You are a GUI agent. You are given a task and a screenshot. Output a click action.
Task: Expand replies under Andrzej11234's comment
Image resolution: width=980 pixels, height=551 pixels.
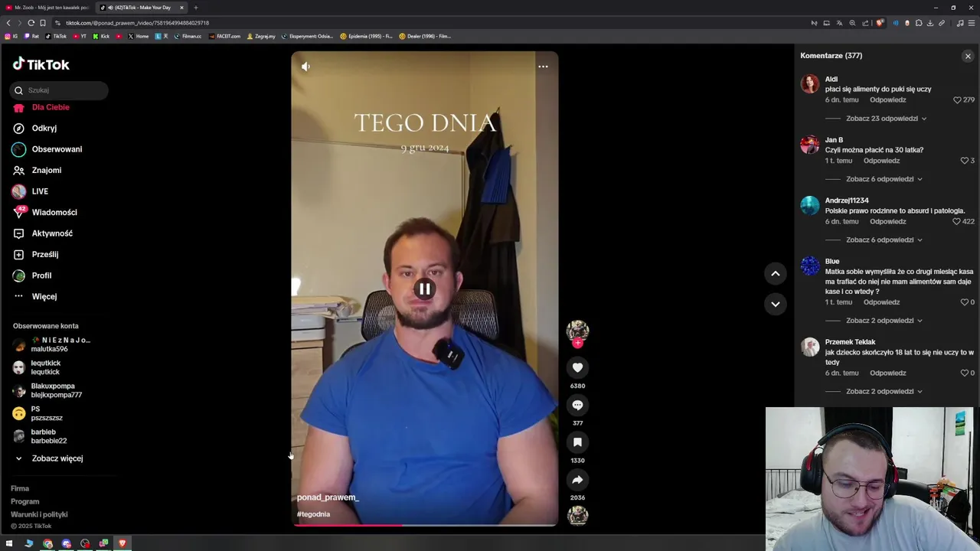pyautogui.click(x=884, y=240)
